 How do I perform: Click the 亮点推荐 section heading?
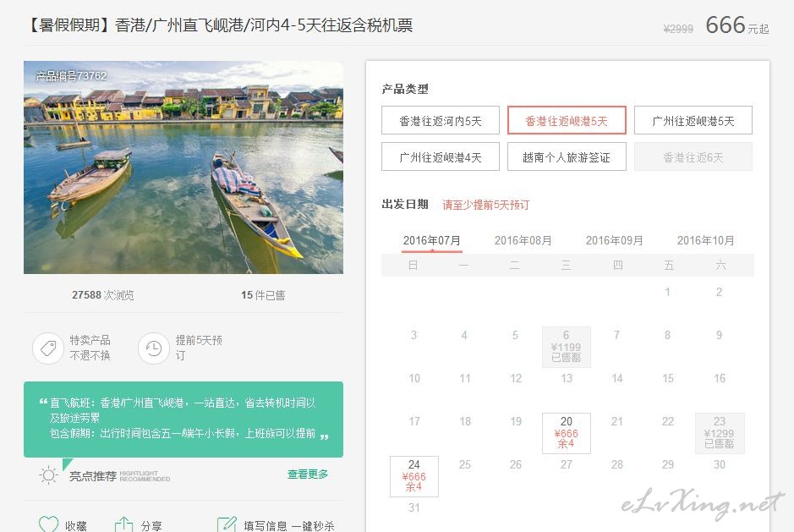click(93, 476)
